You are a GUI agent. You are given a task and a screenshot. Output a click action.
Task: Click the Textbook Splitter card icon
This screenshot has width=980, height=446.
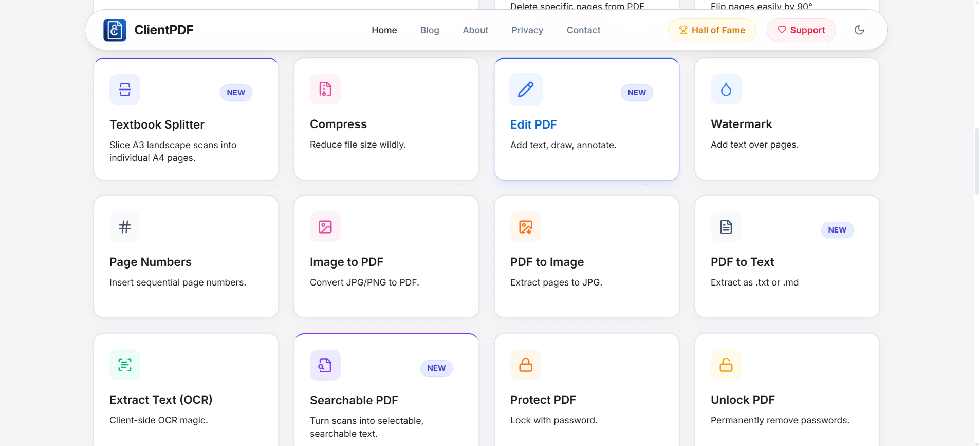click(x=125, y=90)
